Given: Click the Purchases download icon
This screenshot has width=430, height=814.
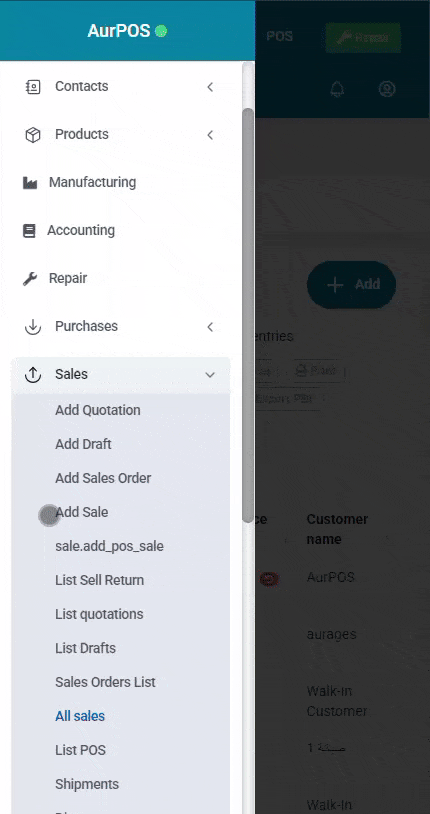Looking at the screenshot, I should 33,327.
